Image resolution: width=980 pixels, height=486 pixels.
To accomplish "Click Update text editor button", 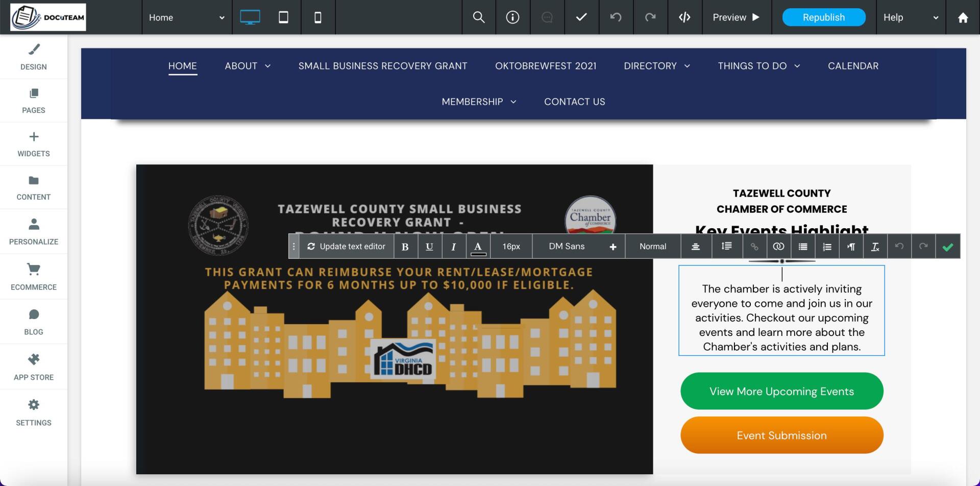I will (x=346, y=246).
